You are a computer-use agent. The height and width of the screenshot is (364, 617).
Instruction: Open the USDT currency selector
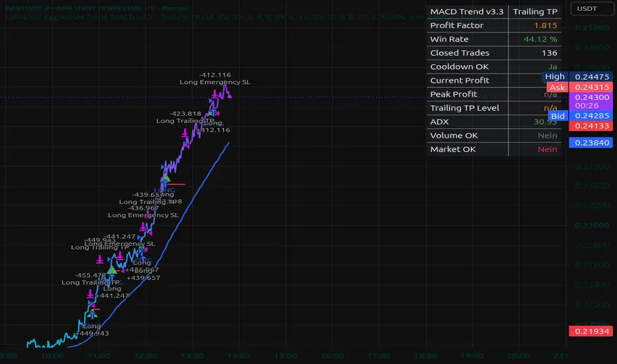click(x=591, y=9)
